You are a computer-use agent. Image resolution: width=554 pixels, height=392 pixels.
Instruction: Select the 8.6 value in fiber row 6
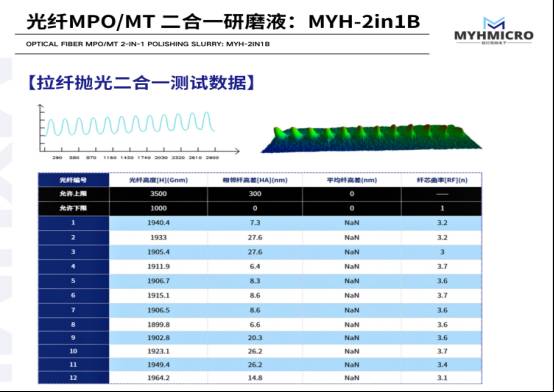(x=255, y=295)
